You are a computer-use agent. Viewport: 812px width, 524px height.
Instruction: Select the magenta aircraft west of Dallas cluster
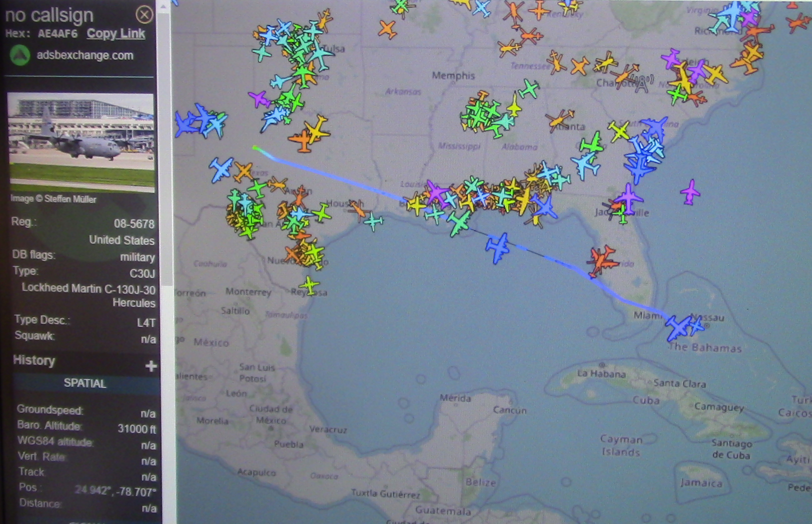pyautogui.click(x=259, y=98)
